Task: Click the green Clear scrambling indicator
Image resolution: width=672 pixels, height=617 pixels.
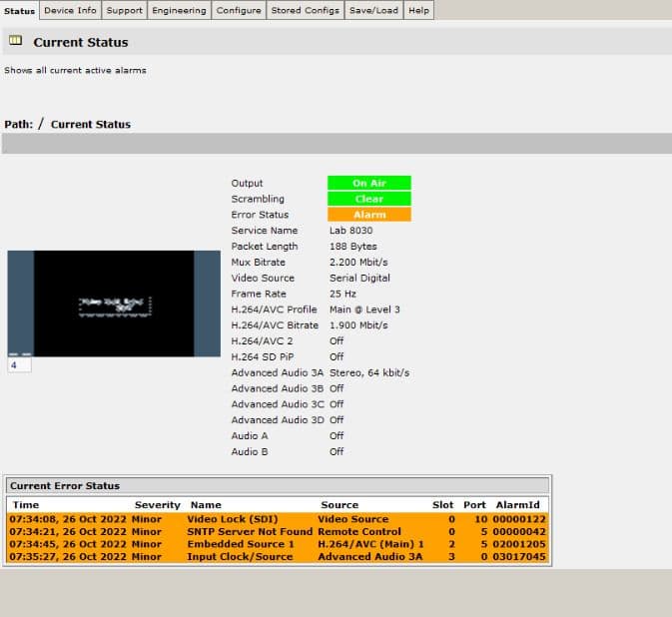Action: [x=368, y=199]
